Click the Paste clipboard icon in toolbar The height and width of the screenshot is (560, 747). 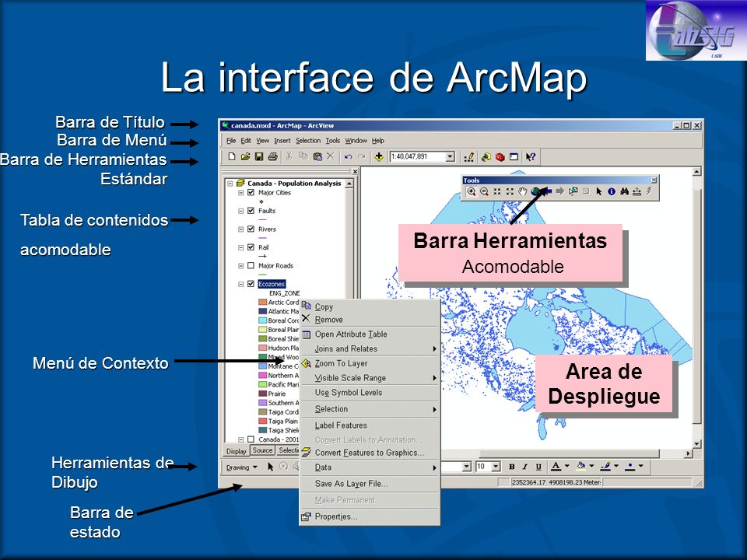click(x=317, y=156)
